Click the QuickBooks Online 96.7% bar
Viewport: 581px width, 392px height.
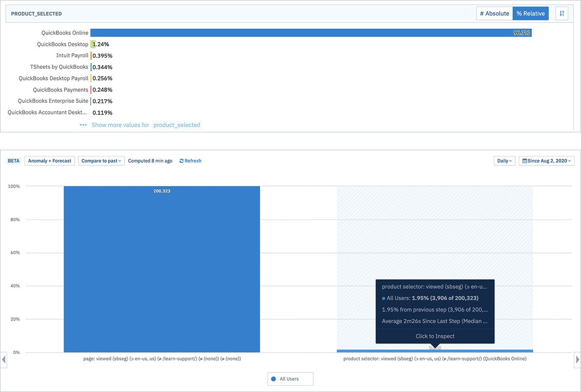[311, 33]
